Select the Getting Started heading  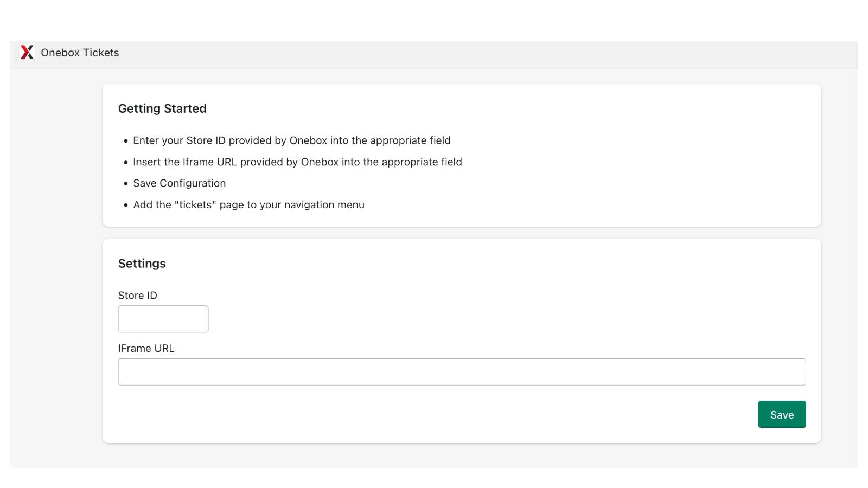(162, 108)
